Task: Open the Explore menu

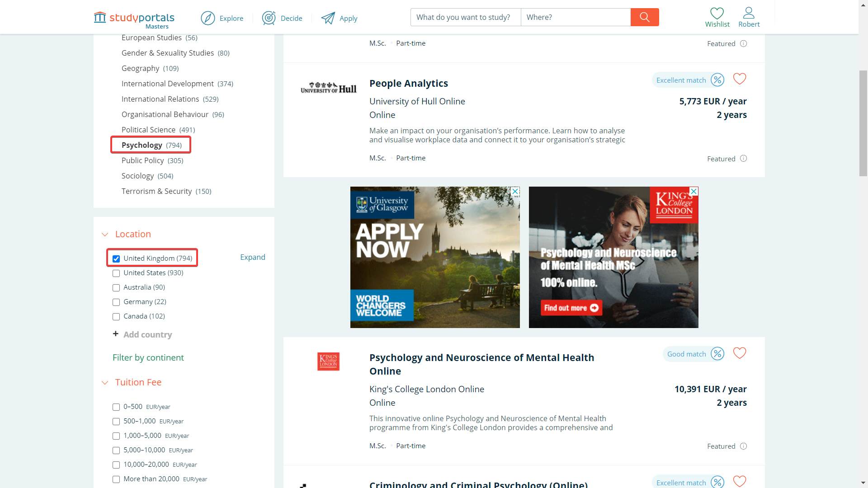Action: [231, 18]
